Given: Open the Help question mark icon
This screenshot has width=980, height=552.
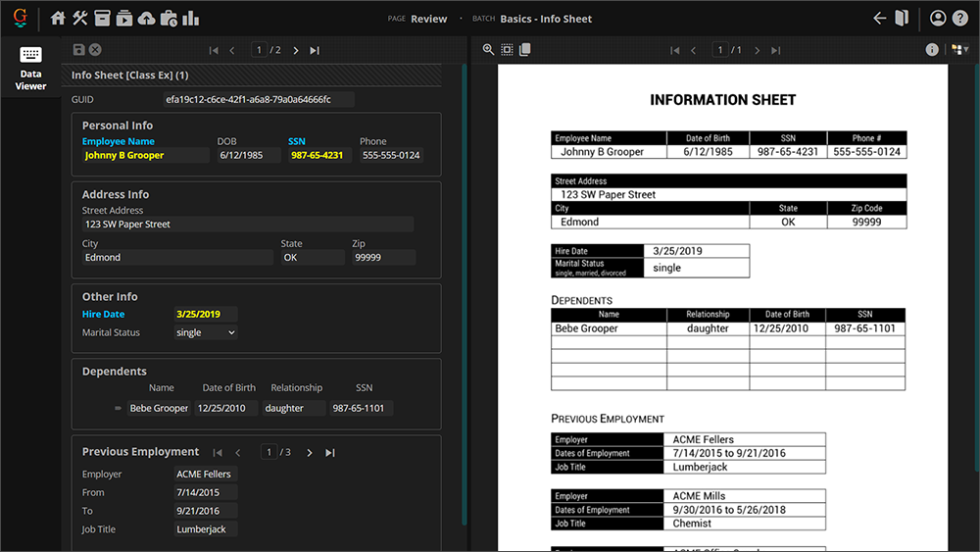Looking at the screenshot, I should coord(959,18).
